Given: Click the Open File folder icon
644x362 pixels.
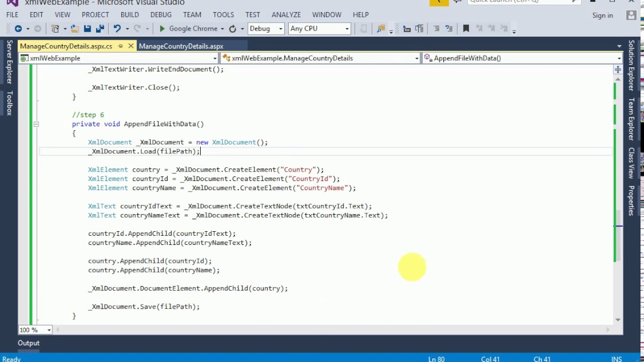Looking at the screenshot, I should click(74, 29).
